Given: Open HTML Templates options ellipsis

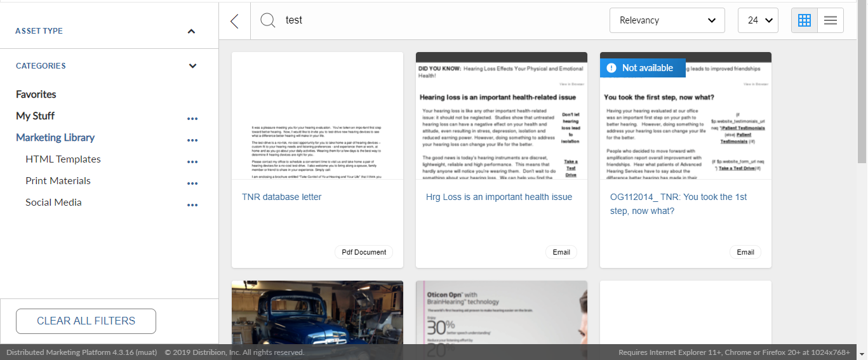Looking at the screenshot, I should (192, 162).
